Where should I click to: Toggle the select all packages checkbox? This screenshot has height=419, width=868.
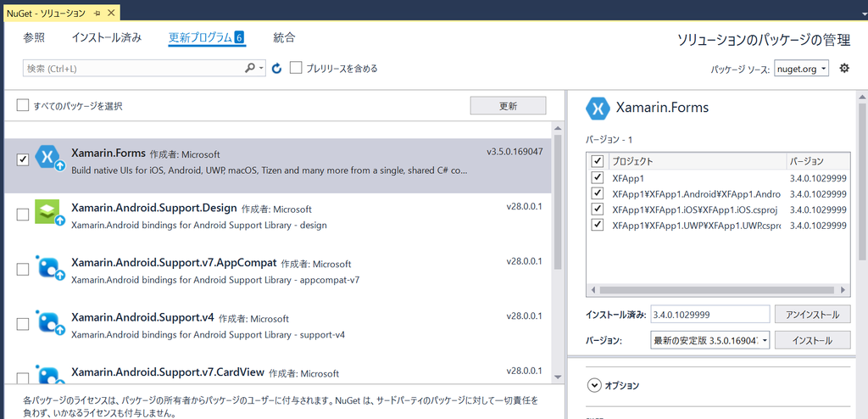click(x=23, y=105)
